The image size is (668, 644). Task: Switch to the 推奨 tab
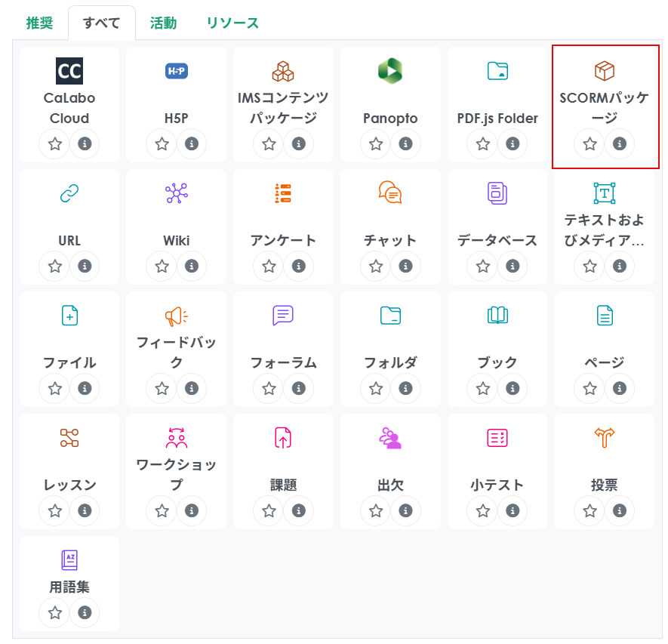point(39,23)
